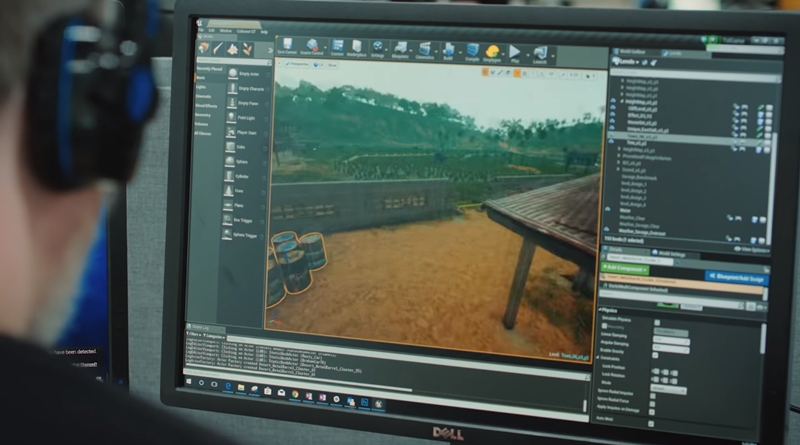Toggle the Apply Impulse on Damage checkbox
The height and width of the screenshot is (445, 800).
point(652,411)
